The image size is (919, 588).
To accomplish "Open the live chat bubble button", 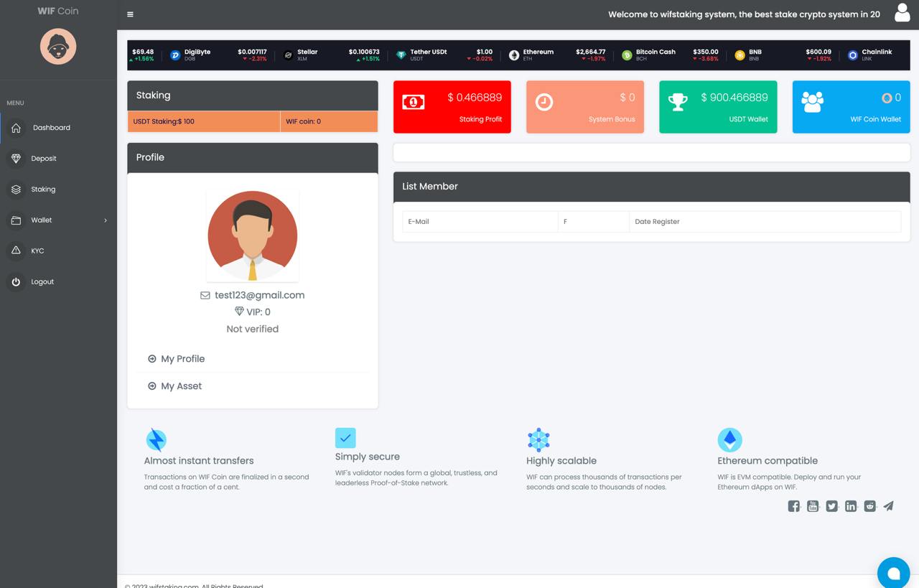I will [x=894, y=573].
